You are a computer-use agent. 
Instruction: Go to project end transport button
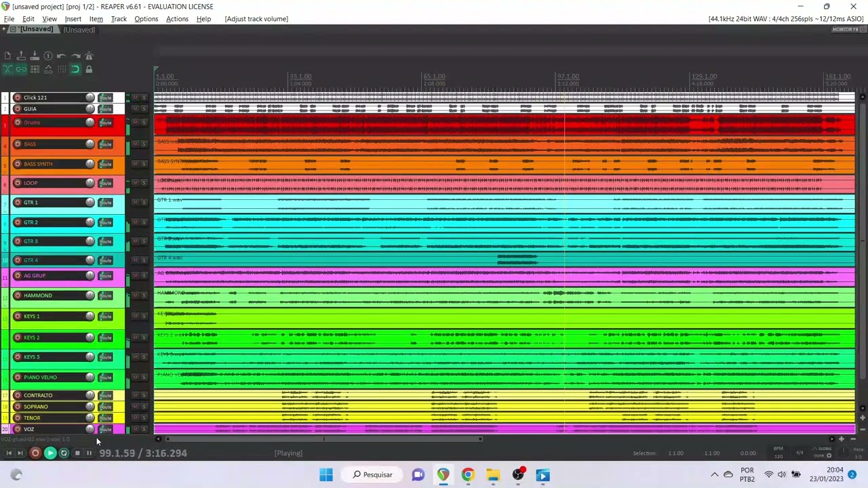click(20, 453)
